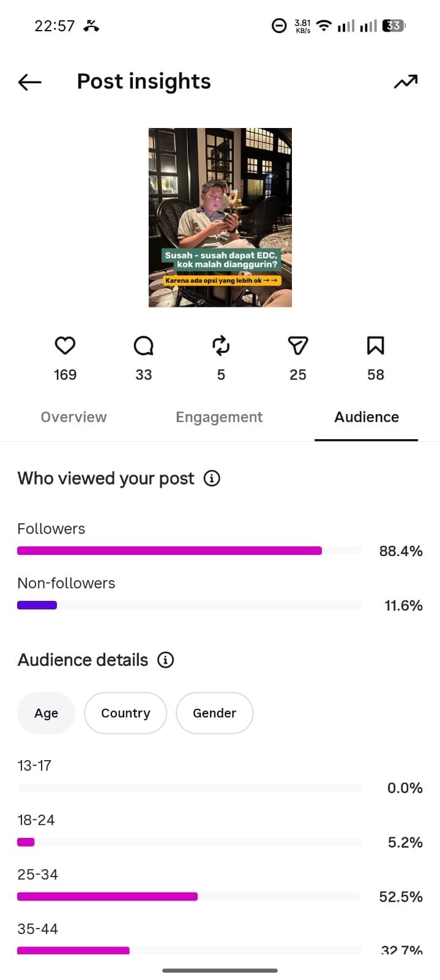Switch to the Engagement tab

(x=219, y=417)
